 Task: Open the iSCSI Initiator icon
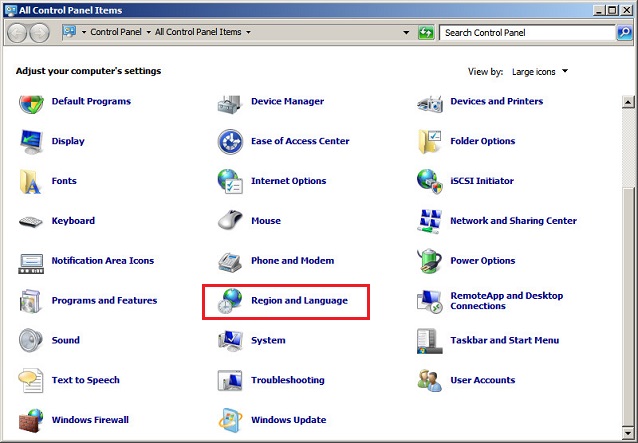click(x=430, y=181)
